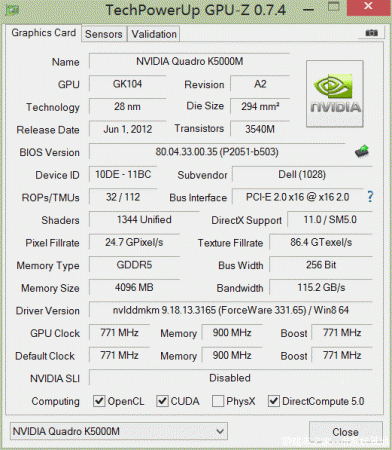Select the Graphics Card tab
This screenshot has width=392, height=450.
[x=44, y=33]
